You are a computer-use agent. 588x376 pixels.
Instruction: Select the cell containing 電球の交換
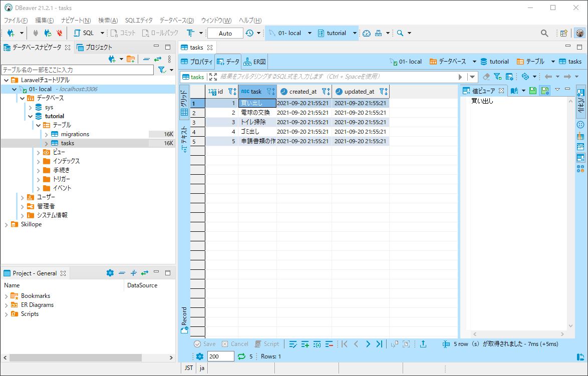coord(257,113)
